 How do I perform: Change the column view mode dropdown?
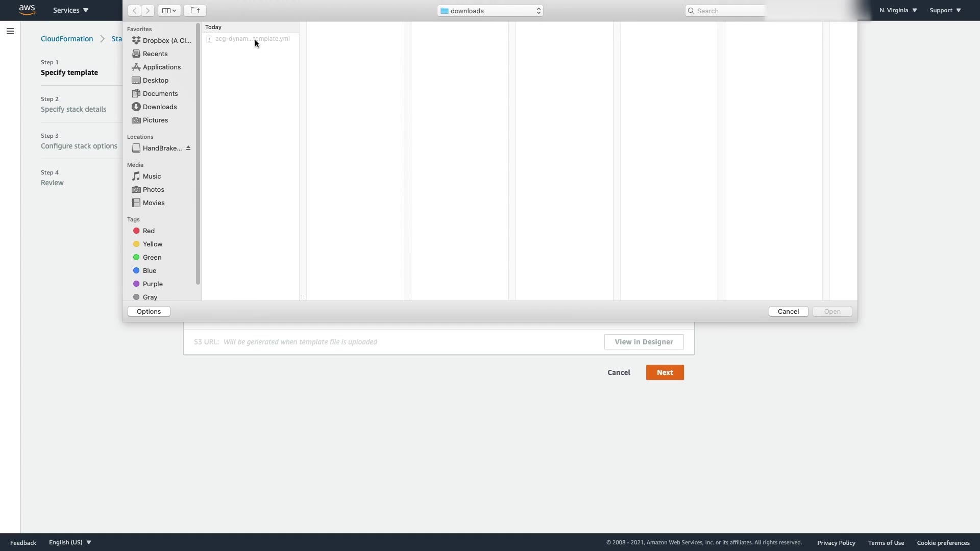point(169,11)
